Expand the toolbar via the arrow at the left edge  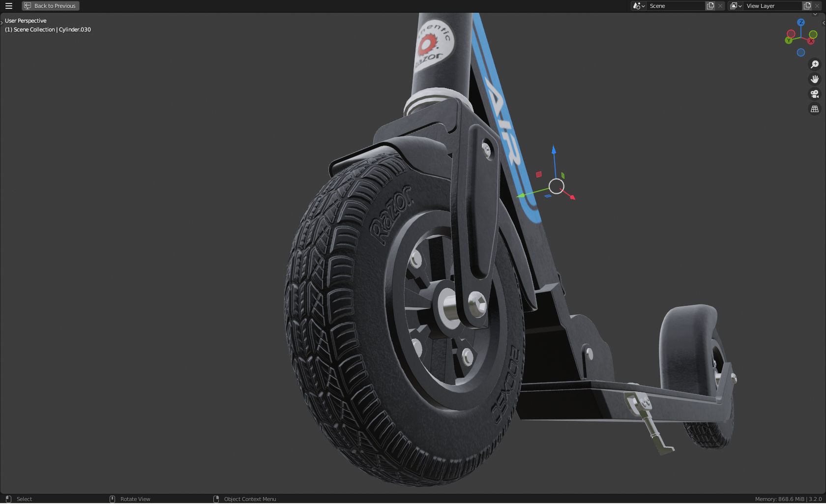pyautogui.click(x=1, y=23)
